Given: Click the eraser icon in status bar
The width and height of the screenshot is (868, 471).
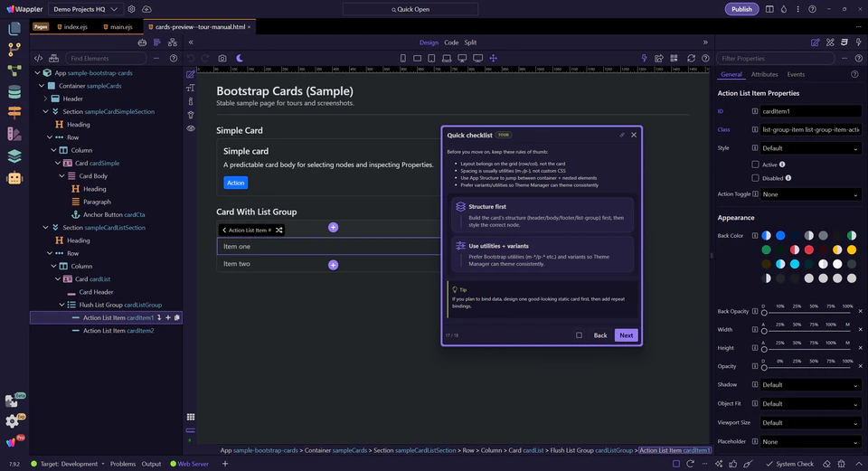Looking at the screenshot, I should pyautogui.click(x=826, y=464).
